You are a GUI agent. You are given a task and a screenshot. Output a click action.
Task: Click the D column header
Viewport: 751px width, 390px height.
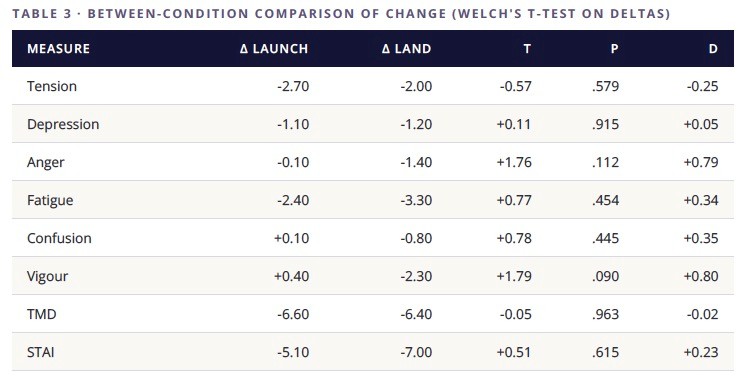713,49
